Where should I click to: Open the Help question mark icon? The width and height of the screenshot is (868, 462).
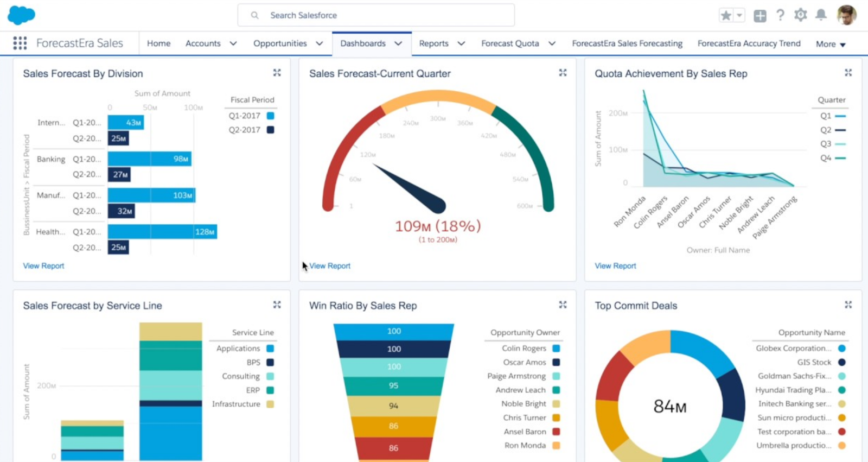click(x=780, y=15)
